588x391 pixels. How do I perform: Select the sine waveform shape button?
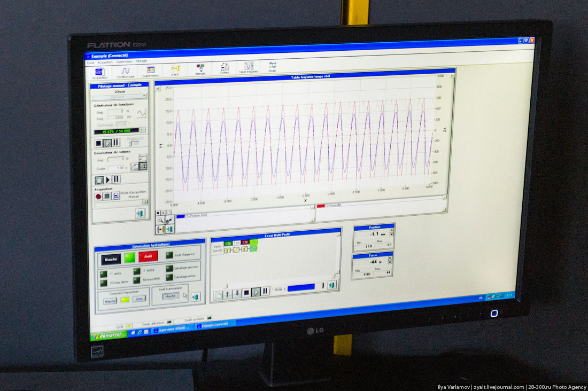click(141, 113)
